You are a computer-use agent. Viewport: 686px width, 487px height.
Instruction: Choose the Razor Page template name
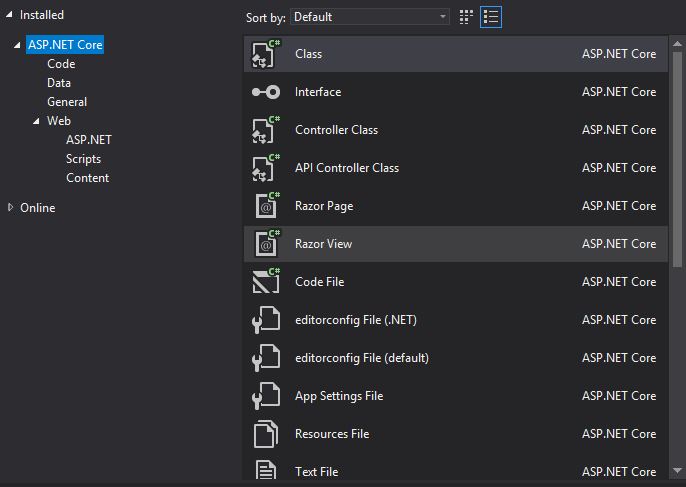tap(324, 206)
